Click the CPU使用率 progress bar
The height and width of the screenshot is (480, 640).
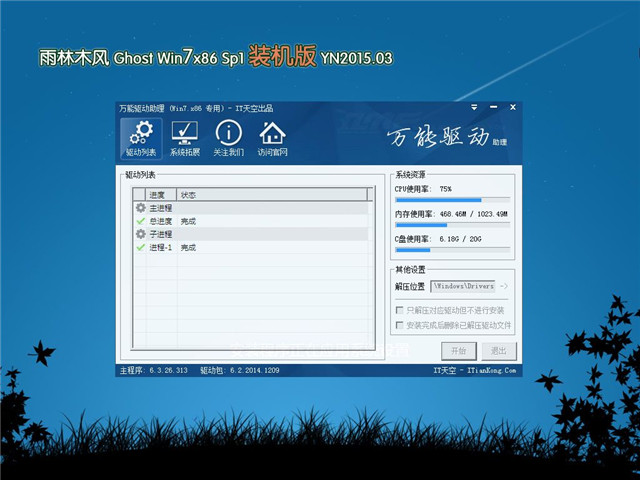452,200
